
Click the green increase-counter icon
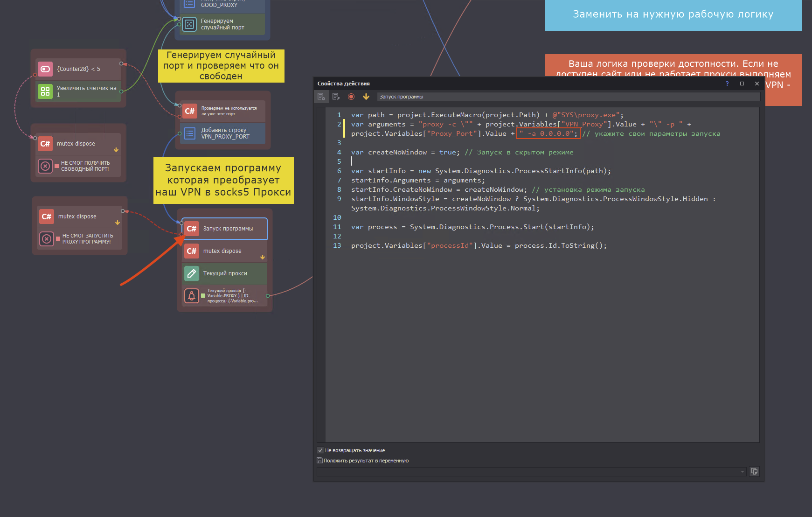pyautogui.click(x=45, y=91)
